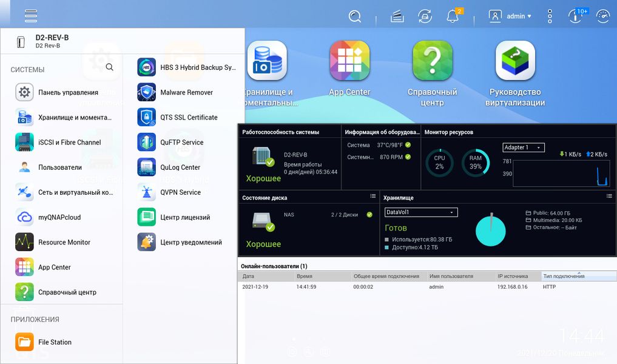Screen dimensions: 617x364
Task: Click the NAS 2 / 2 Диски row
Action: pyautogui.click(x=328, y=215)
